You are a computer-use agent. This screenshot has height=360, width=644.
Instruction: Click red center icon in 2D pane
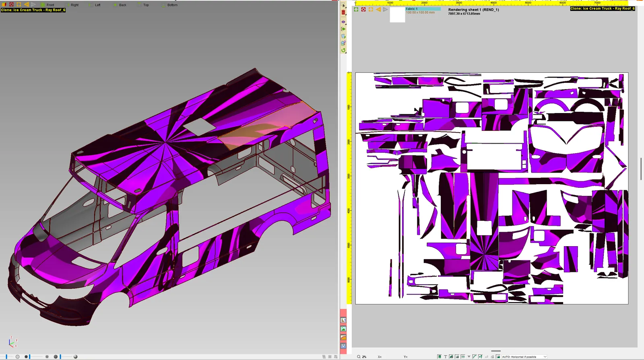tap(363, 9)
